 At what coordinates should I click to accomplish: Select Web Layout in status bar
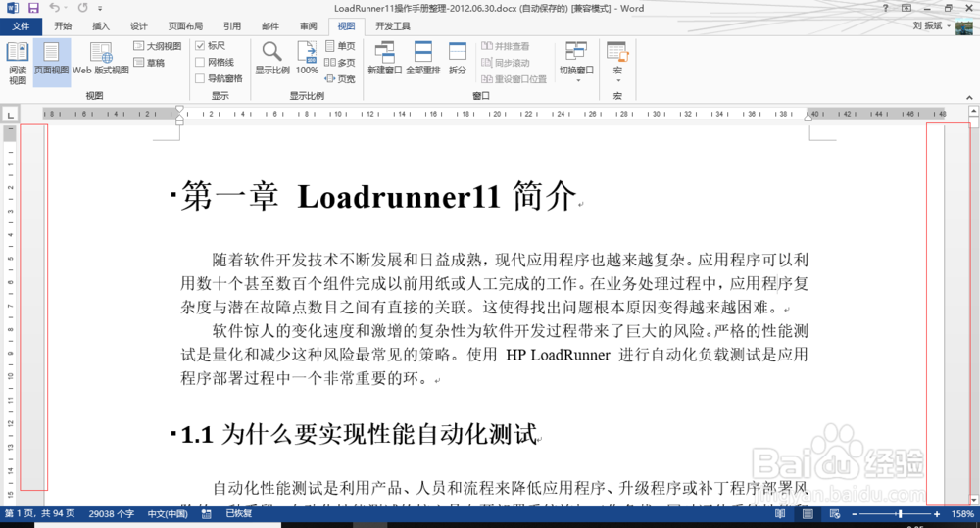(834, 513)
